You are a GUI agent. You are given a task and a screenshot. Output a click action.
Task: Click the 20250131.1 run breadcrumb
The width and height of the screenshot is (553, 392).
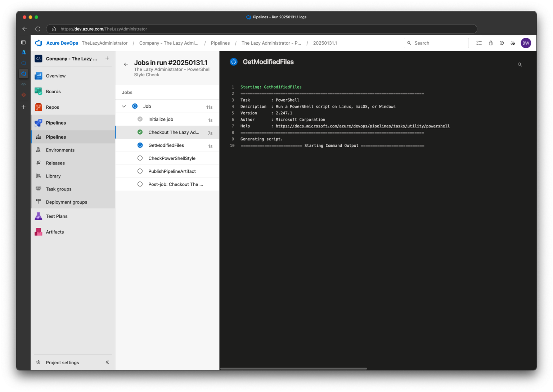(325, 43)
